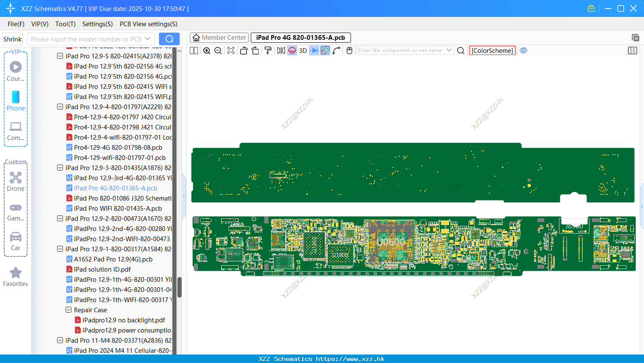This screenshot has height=363, width=644.
Task: Open the VIP(V) menu
Action: [40, 24]
